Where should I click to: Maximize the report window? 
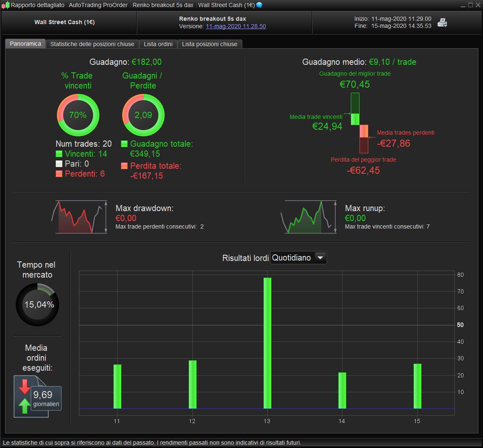click(x=471, y=5)
